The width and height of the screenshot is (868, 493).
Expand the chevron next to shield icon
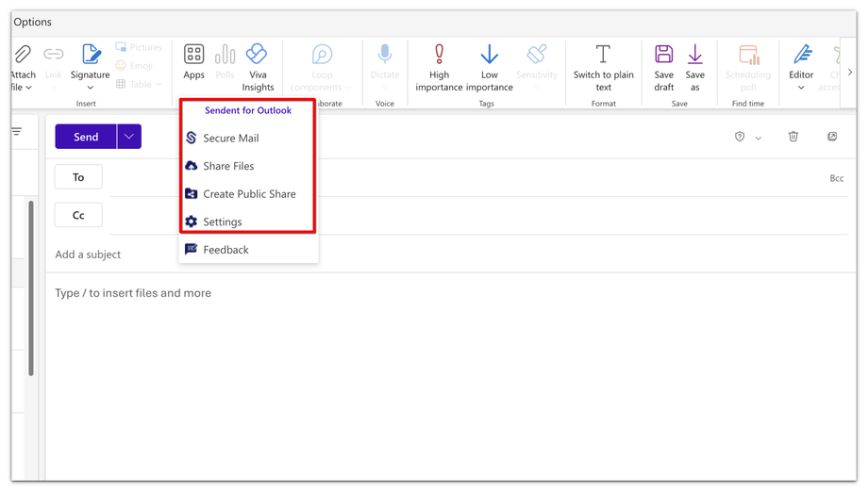759,138
